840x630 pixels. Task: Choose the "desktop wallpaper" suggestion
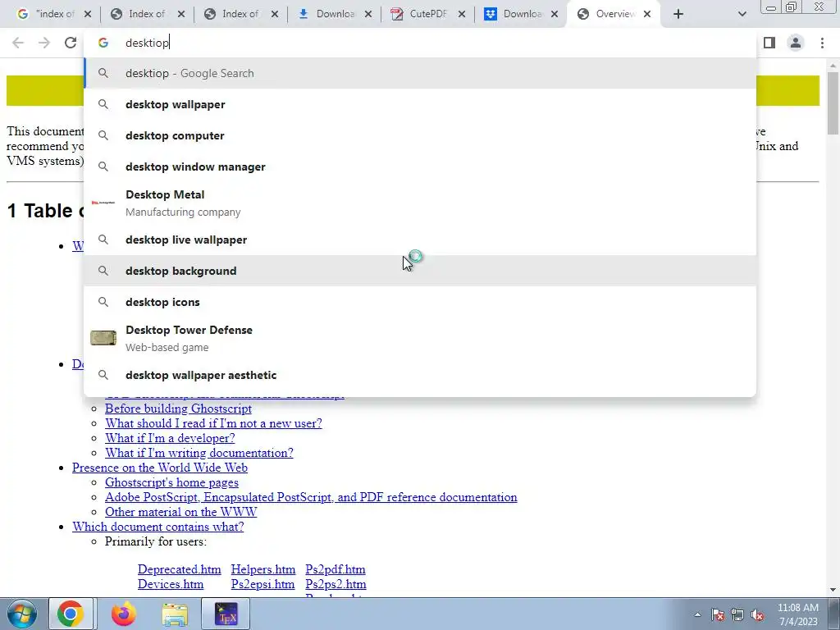420,104
